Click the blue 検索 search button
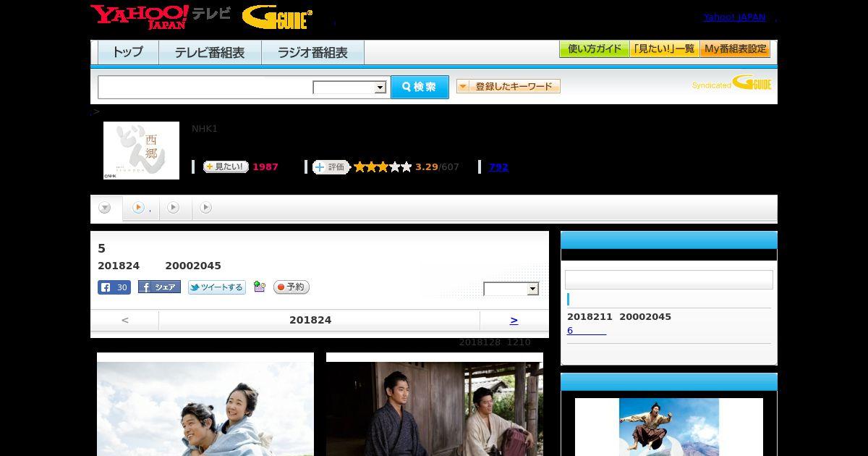Image resolution: width=868 pixels, height=456 pixels. [420, 87]
